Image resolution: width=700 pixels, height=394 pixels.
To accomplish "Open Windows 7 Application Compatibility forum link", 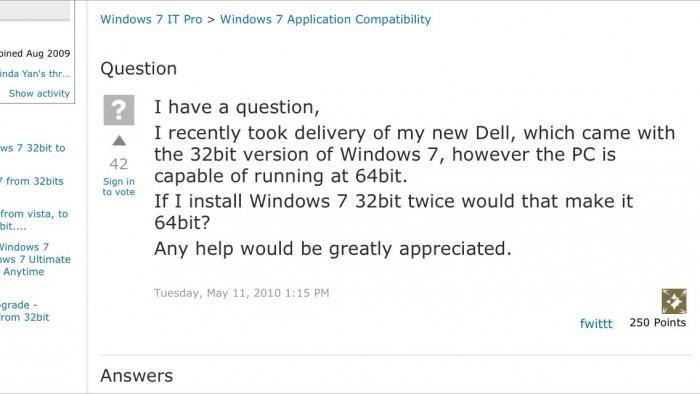I will tap(325, 19).
